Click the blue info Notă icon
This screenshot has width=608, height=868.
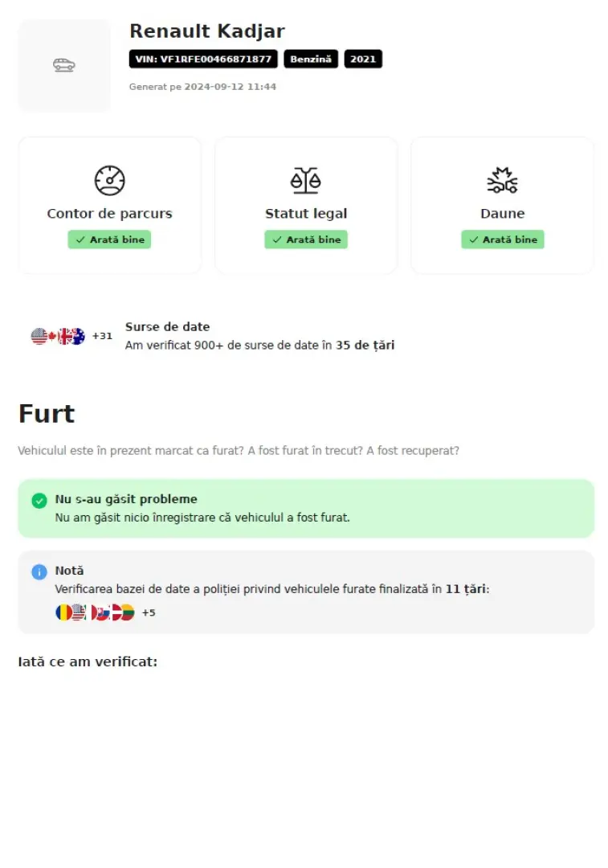[39, 571]
